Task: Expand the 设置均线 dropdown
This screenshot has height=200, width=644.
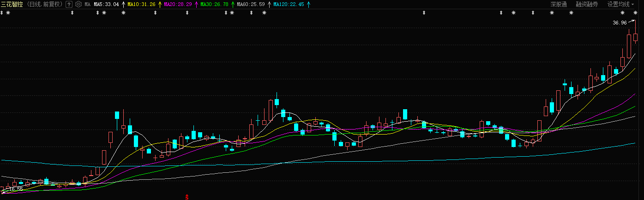Action: tap(620, 4)
